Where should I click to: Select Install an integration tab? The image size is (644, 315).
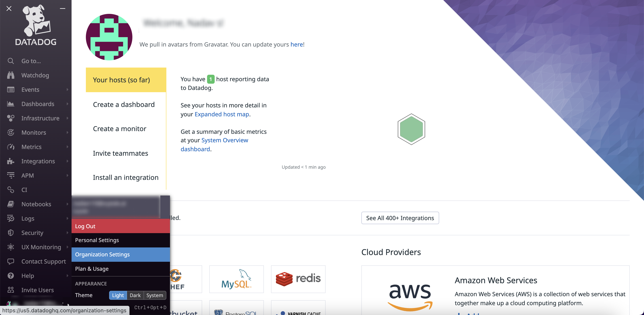126,177
